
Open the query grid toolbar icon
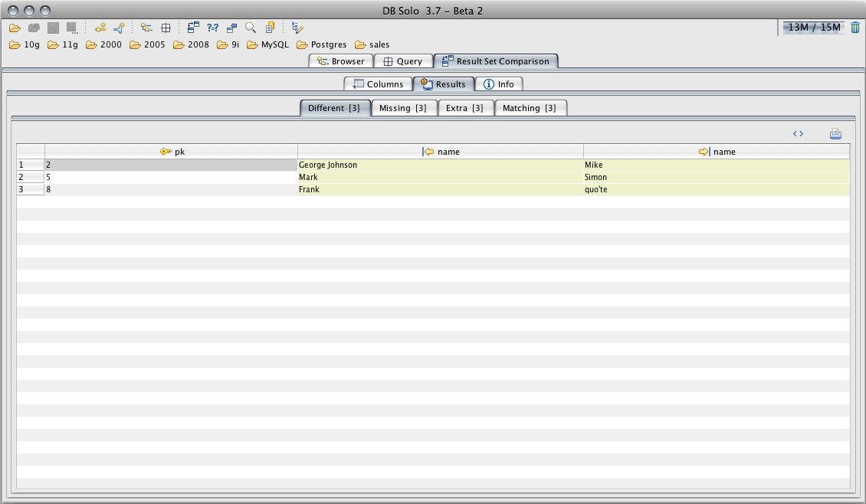[x=166, y=28]
